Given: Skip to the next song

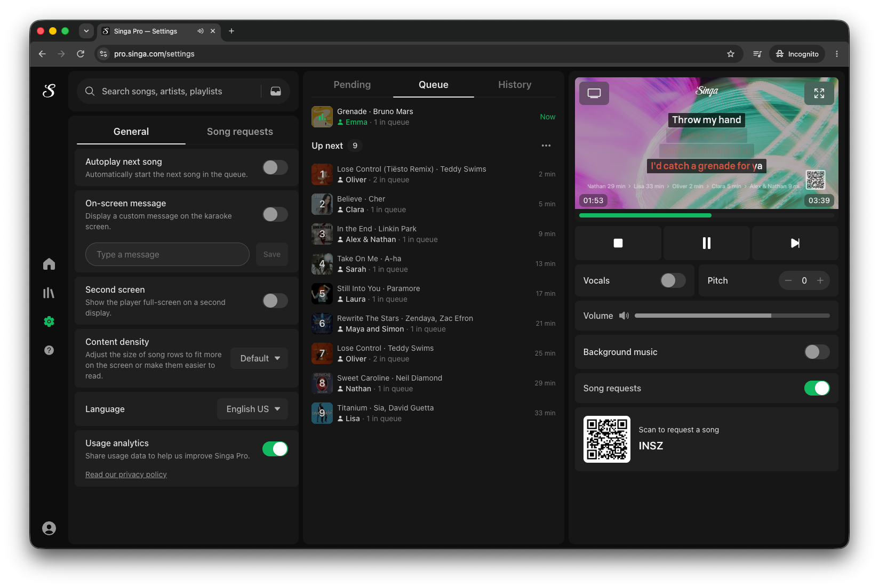Looking at the screenshot, I should (795, 243).
